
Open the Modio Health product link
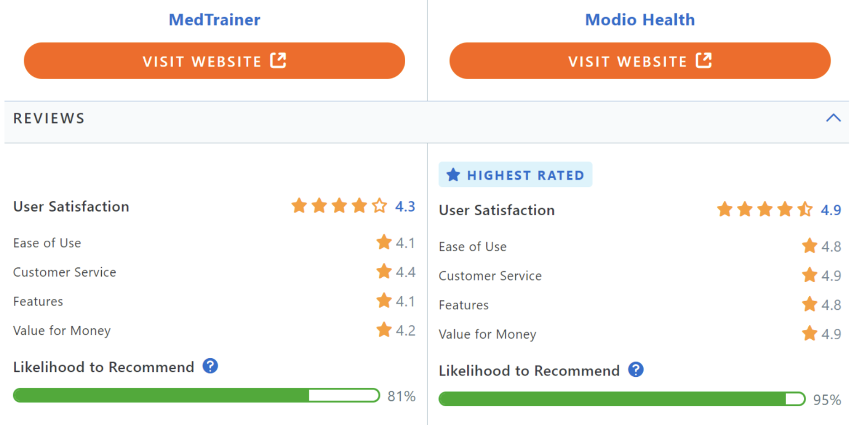coord(640,20)
